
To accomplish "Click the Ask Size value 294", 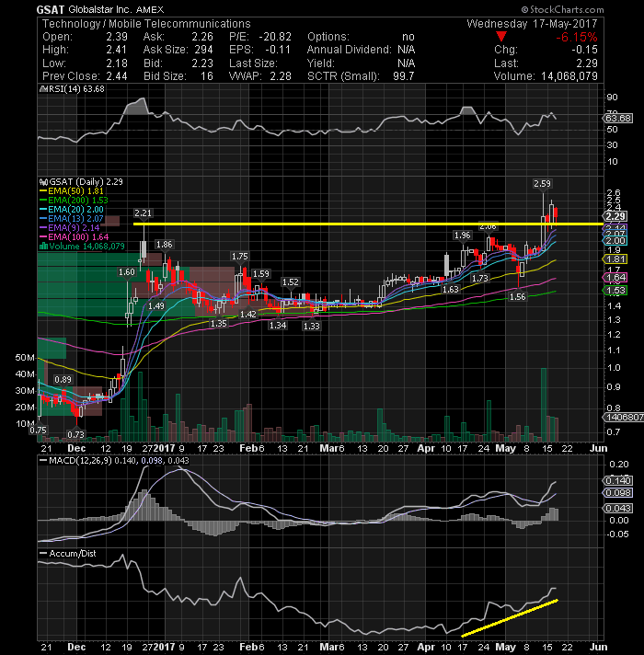I will click(204, 50).
